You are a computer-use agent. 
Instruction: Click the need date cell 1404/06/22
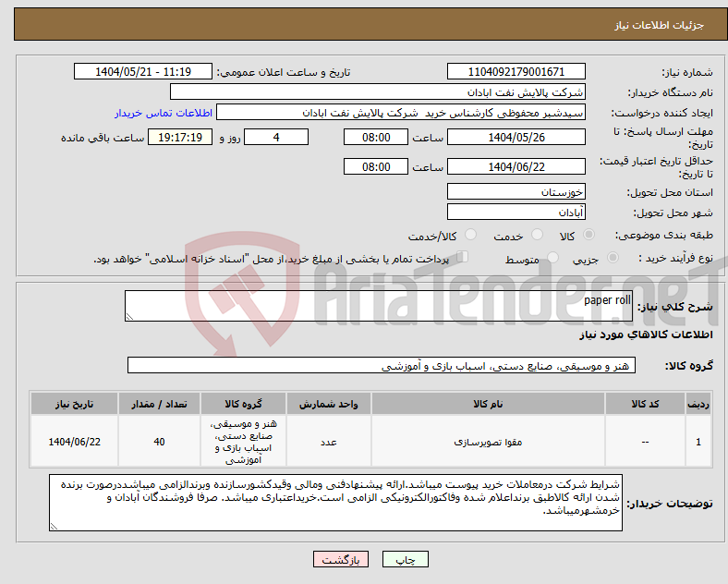pyautogui.click(x=74, y=442)
